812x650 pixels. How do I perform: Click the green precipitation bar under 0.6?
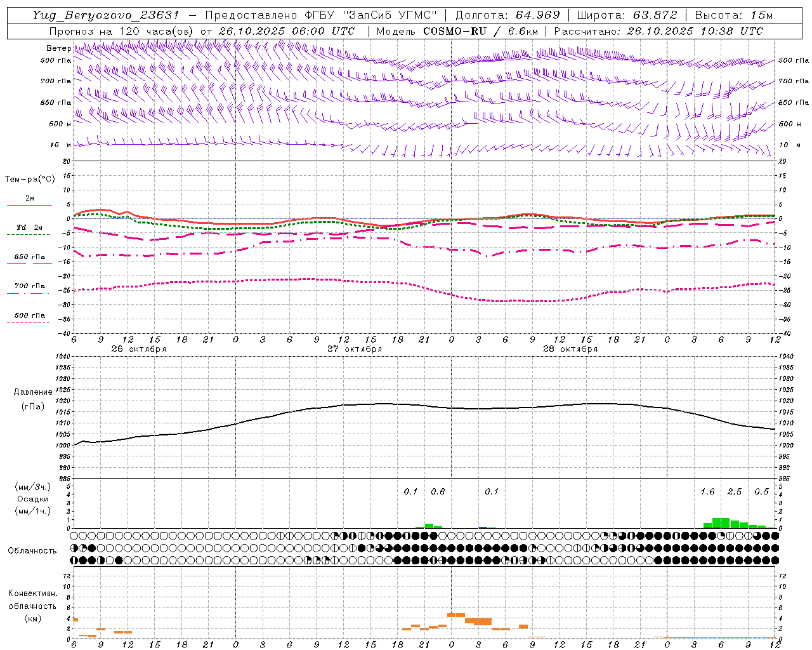click(x=429, y=526)
